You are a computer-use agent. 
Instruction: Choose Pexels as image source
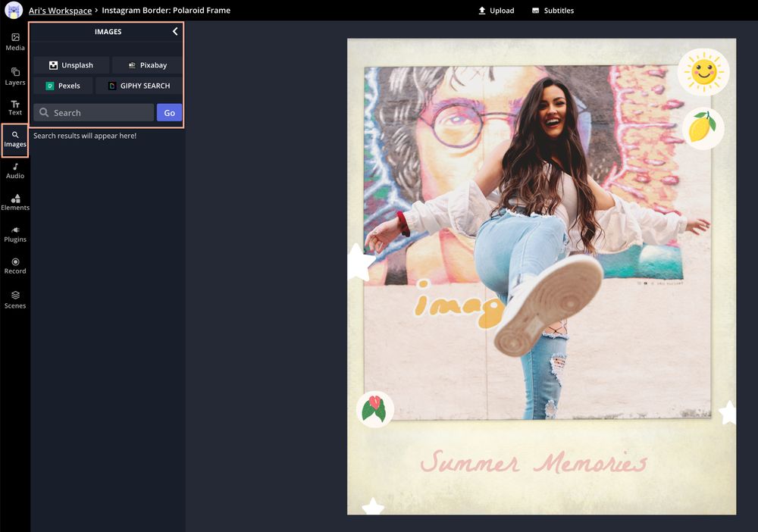63,86
